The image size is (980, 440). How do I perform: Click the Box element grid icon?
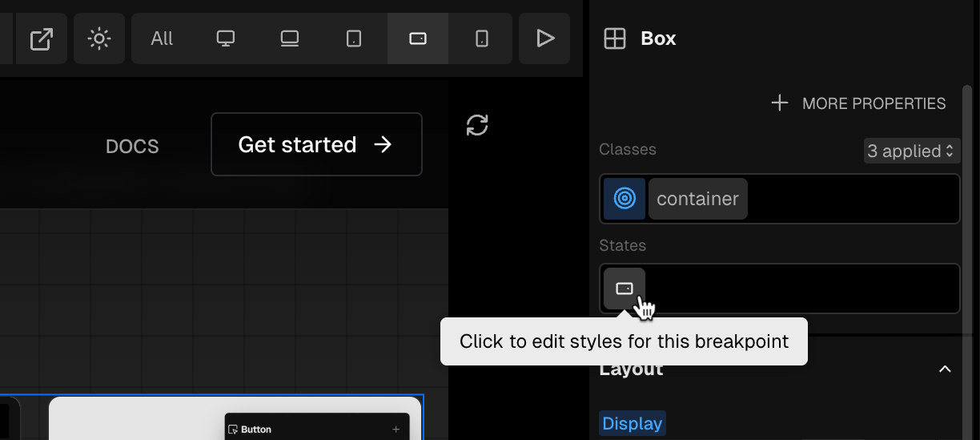615,38
